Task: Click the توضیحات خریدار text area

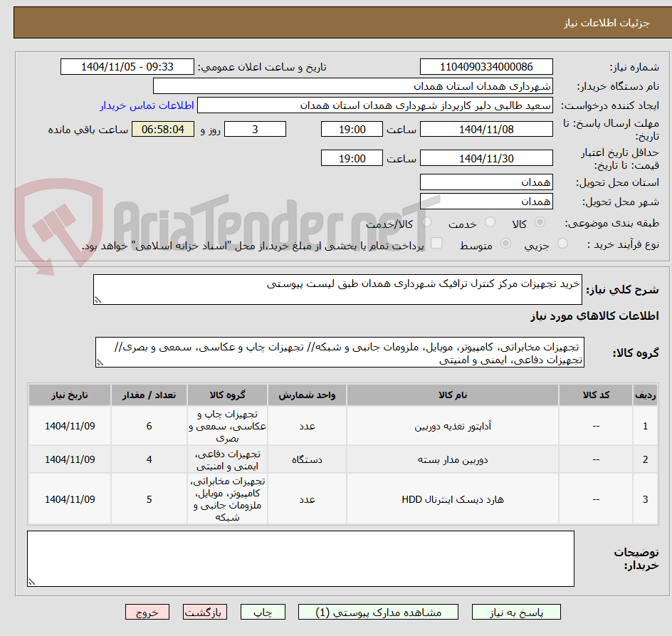Action: pyautogui.click(x=300, y=559)
